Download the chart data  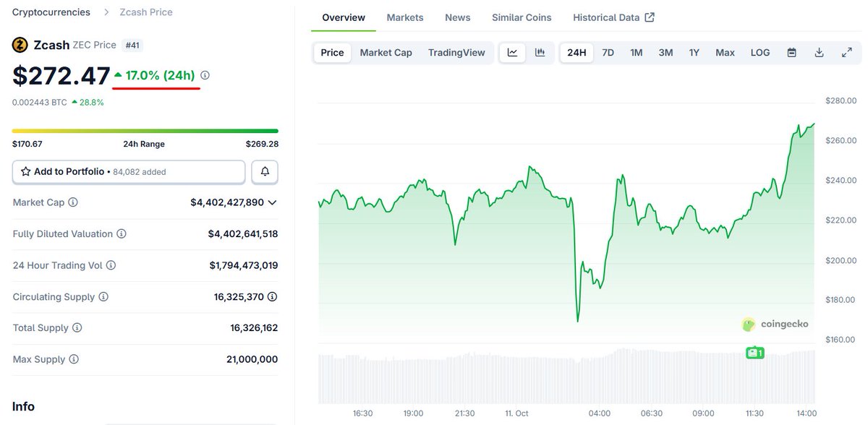819,53
